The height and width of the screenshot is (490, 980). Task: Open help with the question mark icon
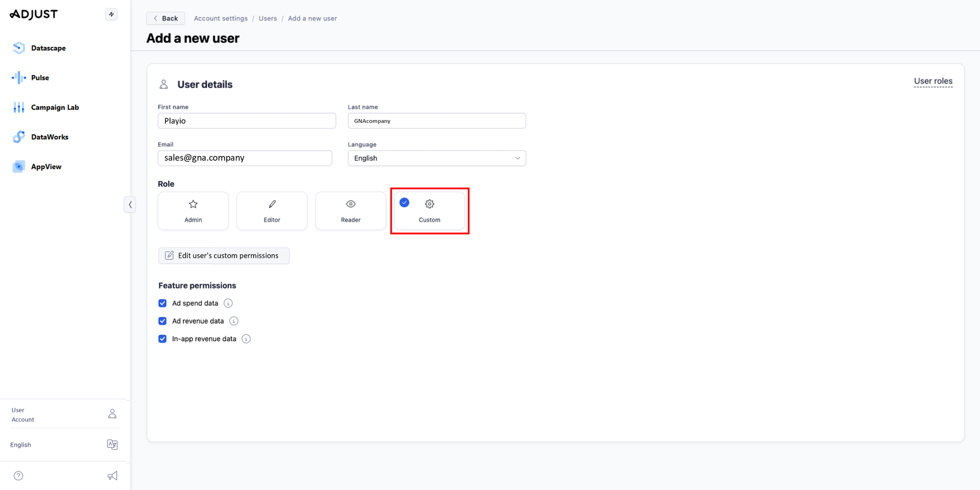pos(18,476)
